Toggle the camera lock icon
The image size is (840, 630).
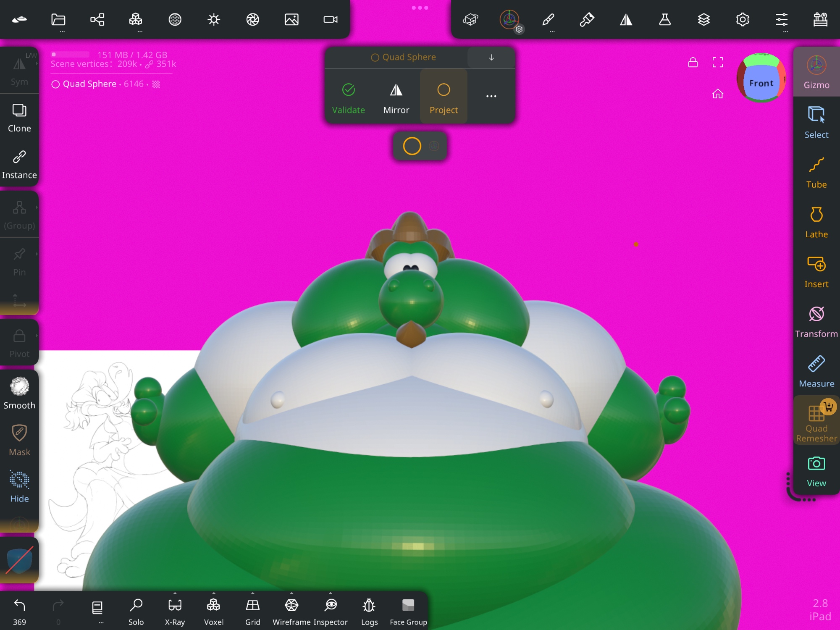click(693, 63)
